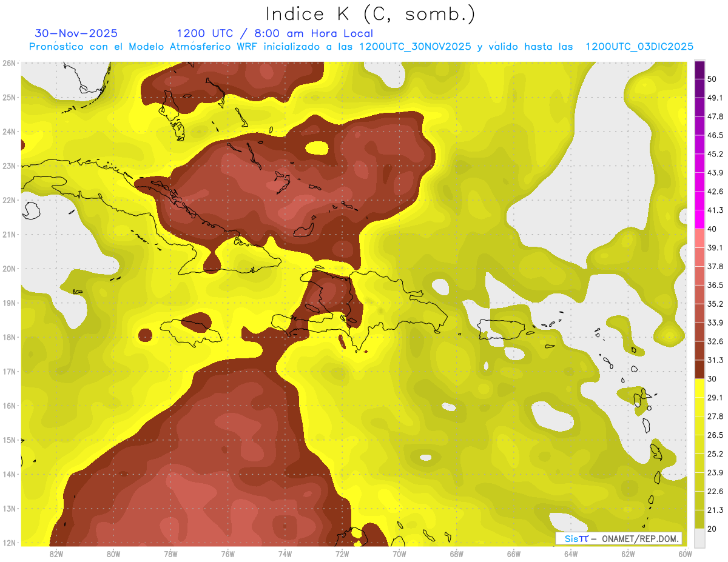Screen dimensions: 728x562
Task: Click the "22N" latitude axis label
Action: (x=9, y=200)
